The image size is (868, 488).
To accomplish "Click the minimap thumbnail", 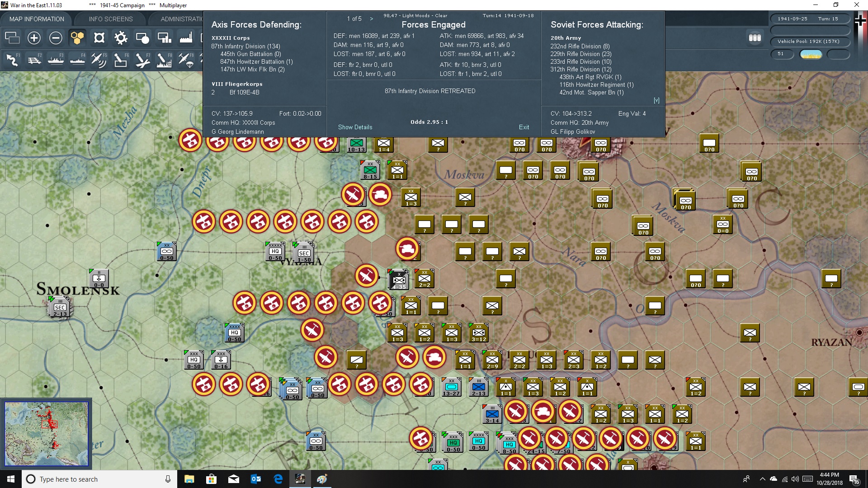I will (46, 434).
